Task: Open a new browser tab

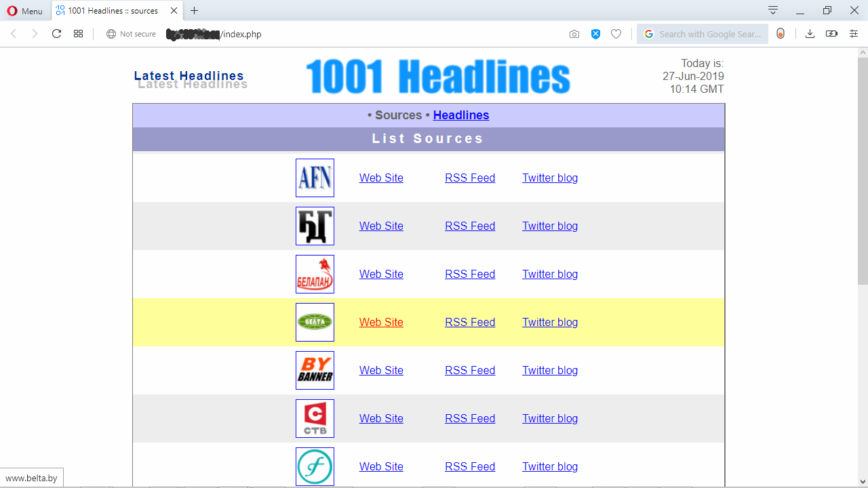Action: click(x=195, y=11)
